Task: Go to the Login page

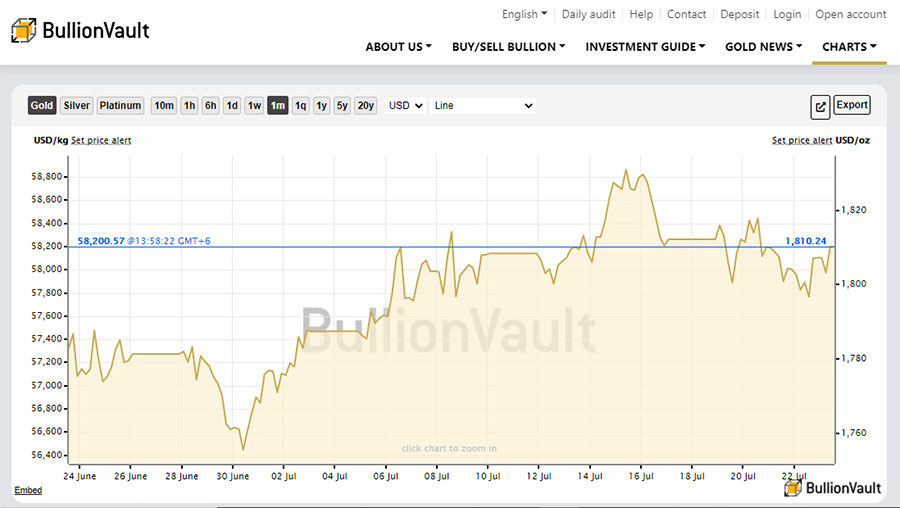Action: coord(787,14)
